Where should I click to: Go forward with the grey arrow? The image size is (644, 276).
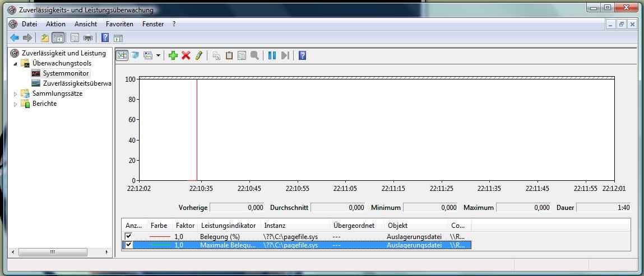(27, 38)
